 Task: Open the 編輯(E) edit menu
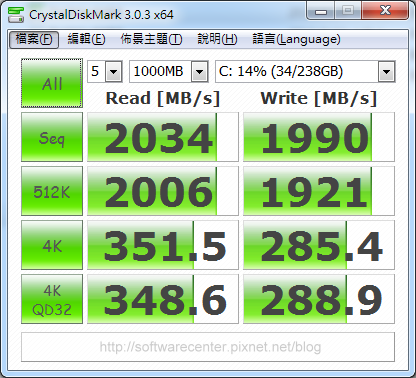point(86,40)
